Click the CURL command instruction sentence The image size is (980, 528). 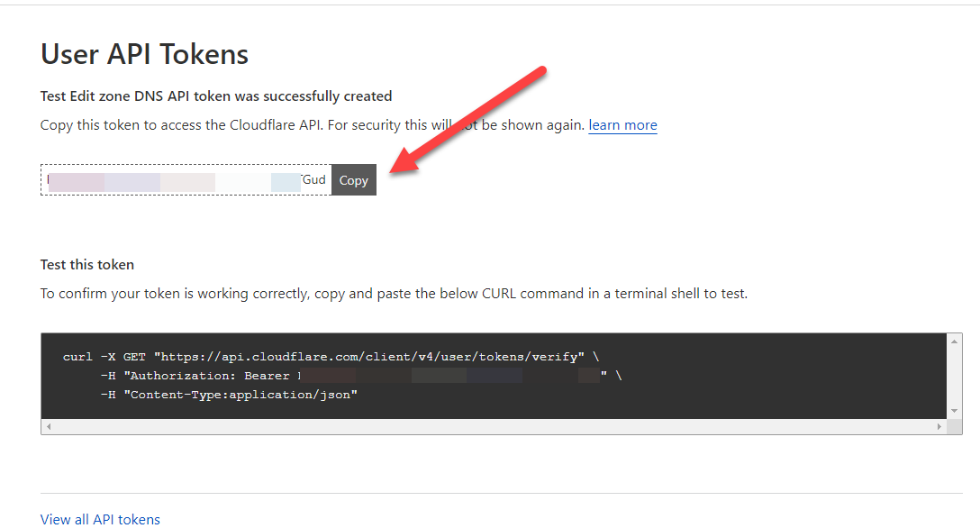point(394,294)
